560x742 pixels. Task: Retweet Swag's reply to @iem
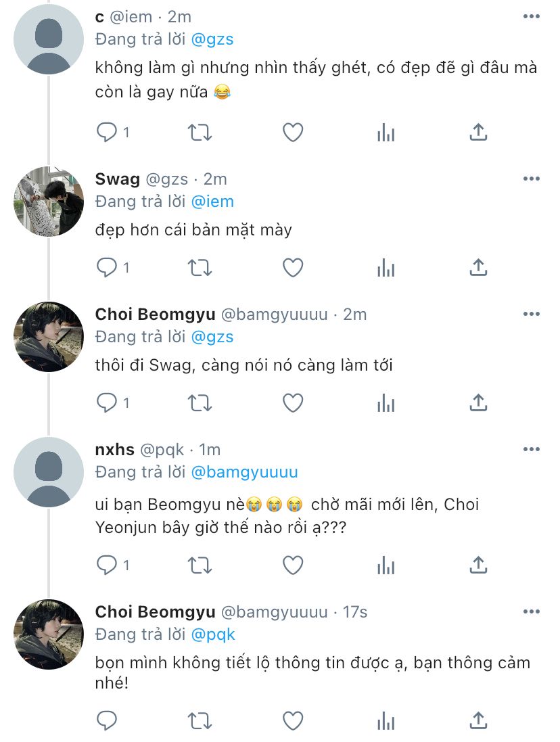click(200, 268)
